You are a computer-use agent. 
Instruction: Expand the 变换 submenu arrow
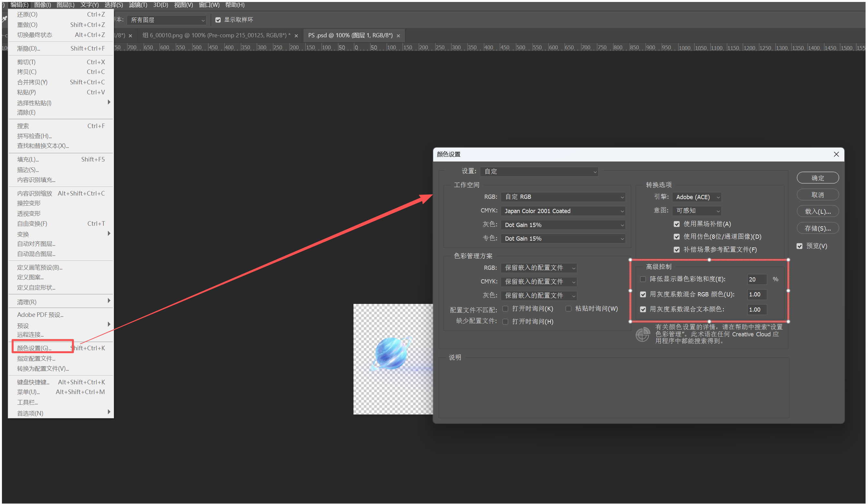(109, 234)
